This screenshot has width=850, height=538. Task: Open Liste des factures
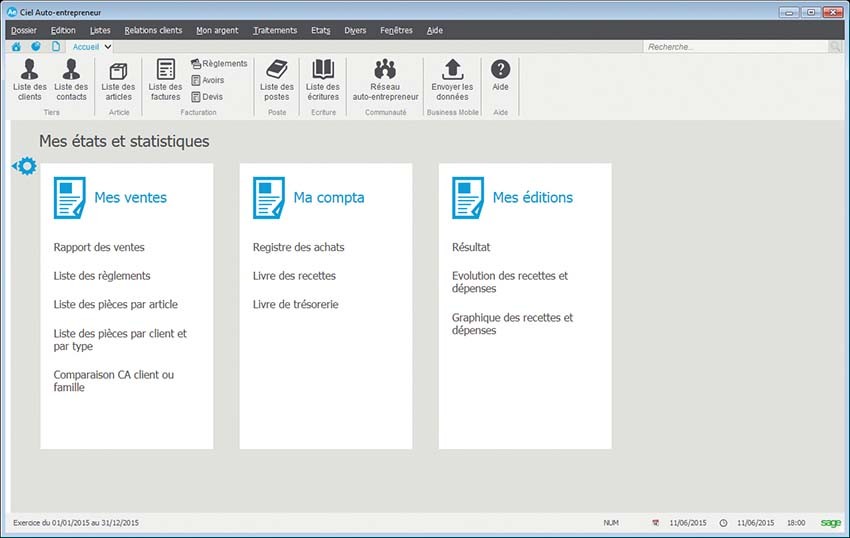(x=165, y=80)
